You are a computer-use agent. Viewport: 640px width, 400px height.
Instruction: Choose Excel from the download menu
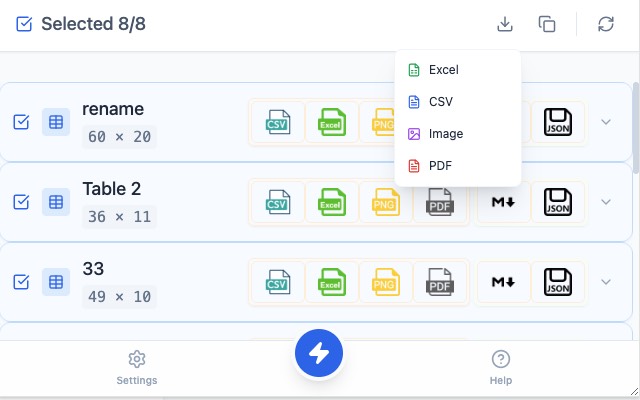click(x=443, y=70)
